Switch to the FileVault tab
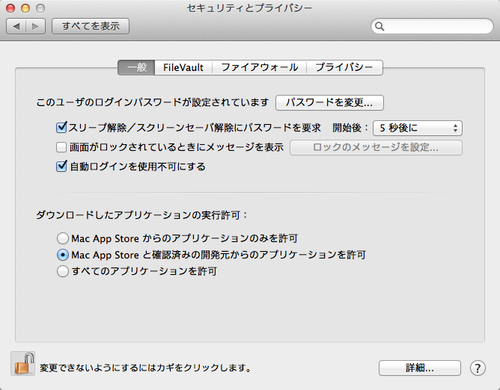Screen dimensions: 500x390 [183, 68]
